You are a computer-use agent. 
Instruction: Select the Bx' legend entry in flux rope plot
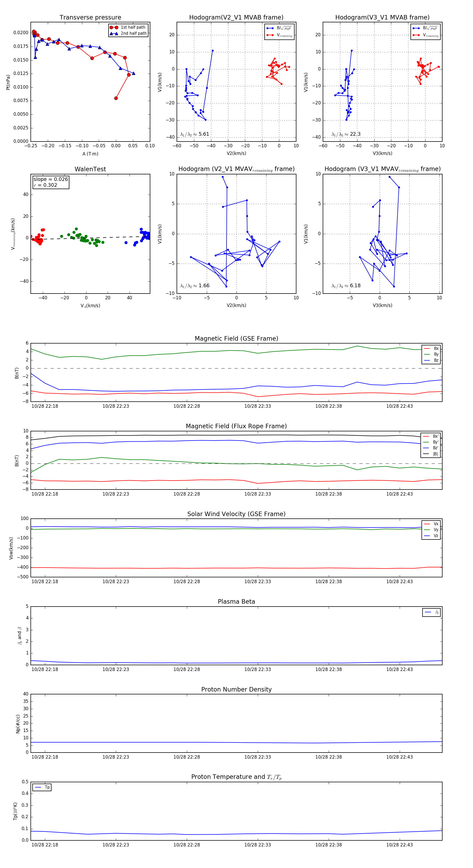pos(431,436)
